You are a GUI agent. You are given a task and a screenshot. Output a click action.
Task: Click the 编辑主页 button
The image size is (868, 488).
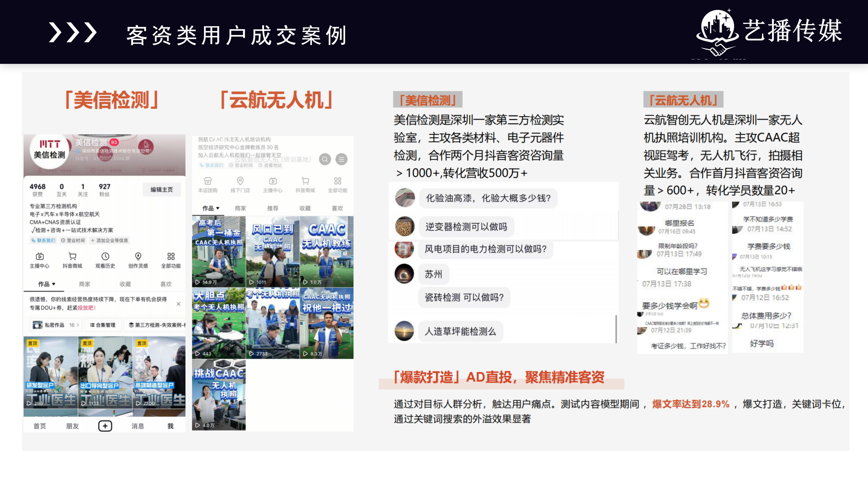(x=161, y=190)
